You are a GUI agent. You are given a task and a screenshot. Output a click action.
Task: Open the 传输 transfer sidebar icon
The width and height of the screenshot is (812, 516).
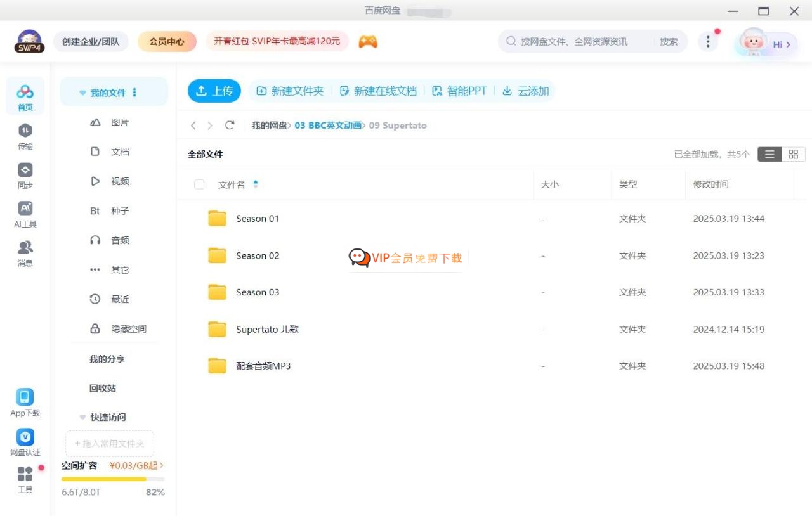pos(25,137)
